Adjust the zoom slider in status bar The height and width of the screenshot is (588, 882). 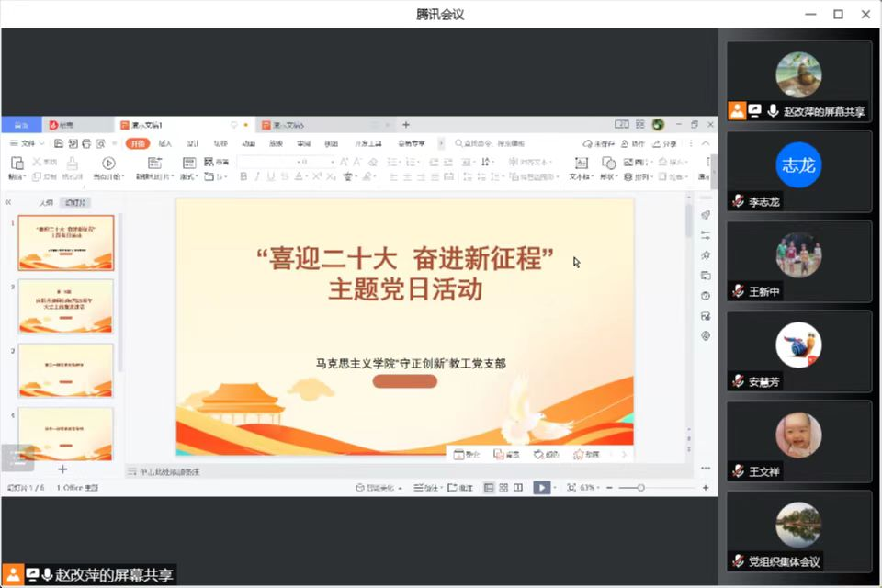pyautogui.click(x=640, y=487)
